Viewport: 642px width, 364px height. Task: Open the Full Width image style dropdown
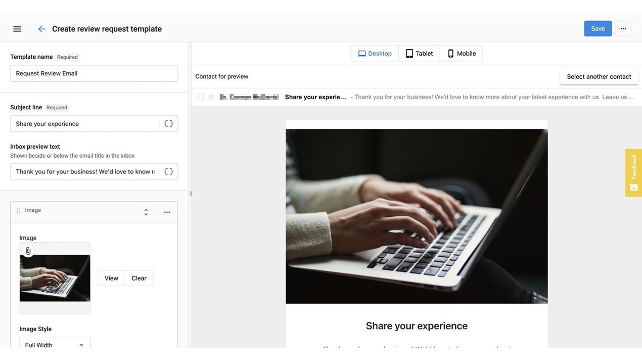pos(55,345)
